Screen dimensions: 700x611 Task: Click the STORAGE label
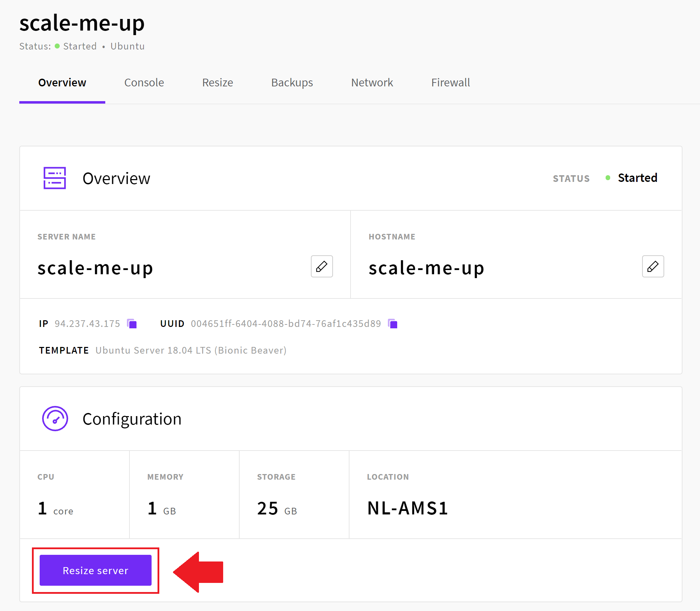point(276,477)
